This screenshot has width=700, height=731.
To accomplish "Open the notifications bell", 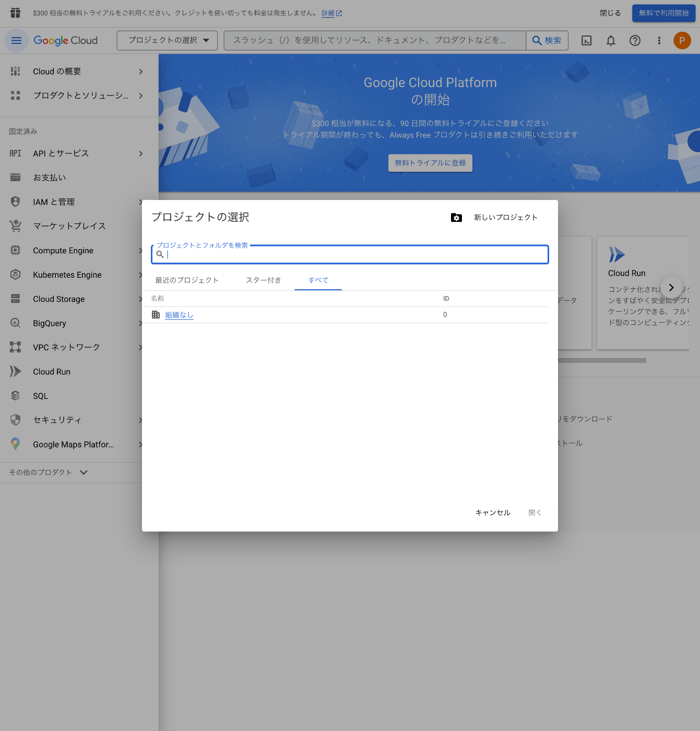I will [611, 40].
